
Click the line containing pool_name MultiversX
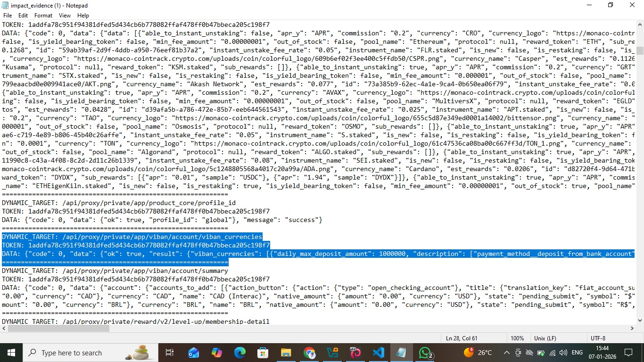click(x=318, y=101)
